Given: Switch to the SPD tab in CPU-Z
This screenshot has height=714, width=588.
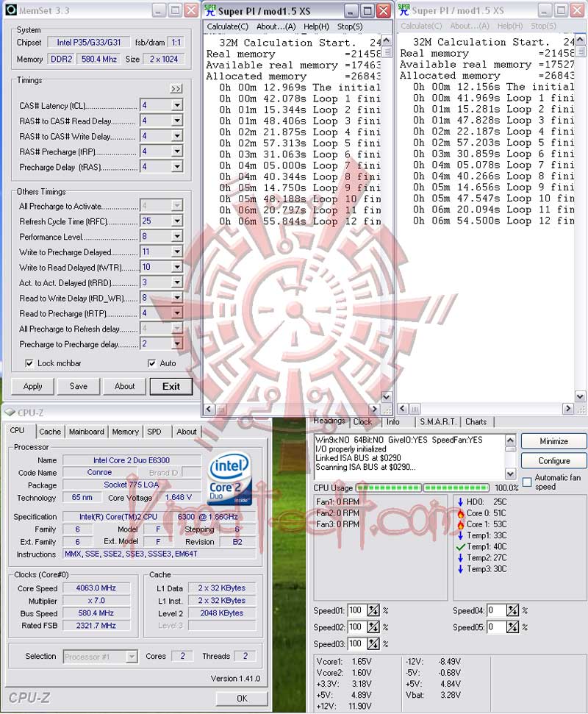Looking at the screenshot, I should click(154, 432).
